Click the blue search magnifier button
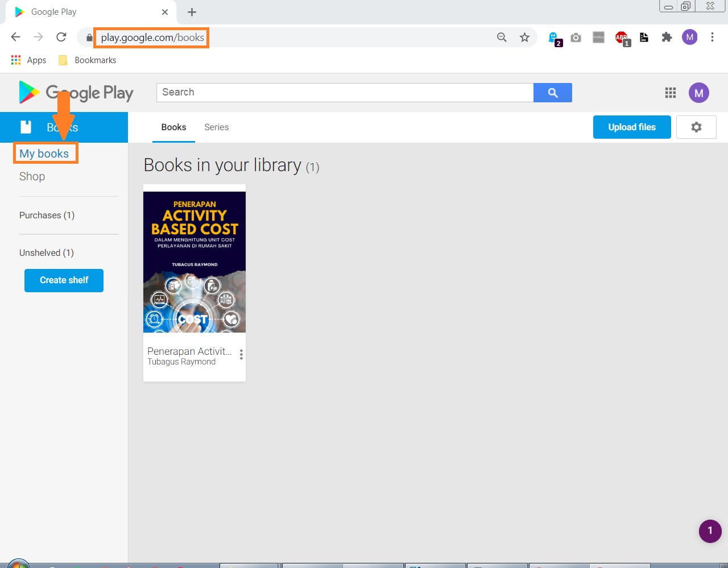728x568 pixels. pyautogui.click(x=552, y=93)
